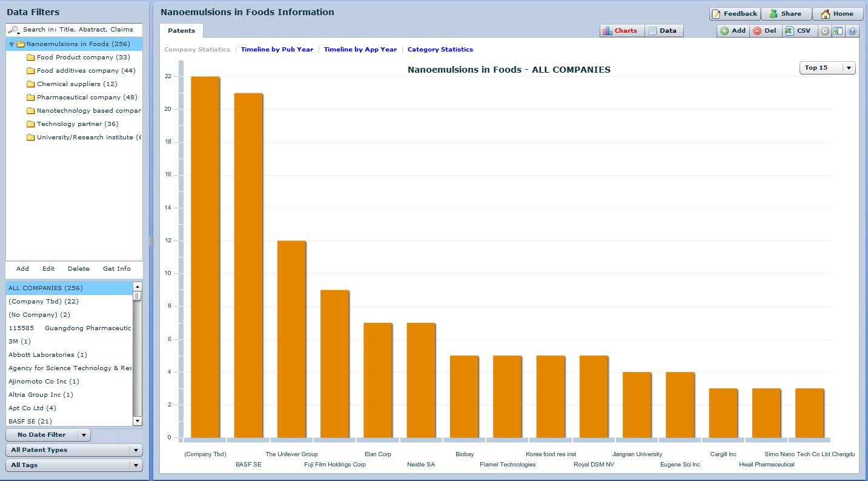Select the Patents tab
Viewport: 868px width, 481px height.
(x=181, y=31)
